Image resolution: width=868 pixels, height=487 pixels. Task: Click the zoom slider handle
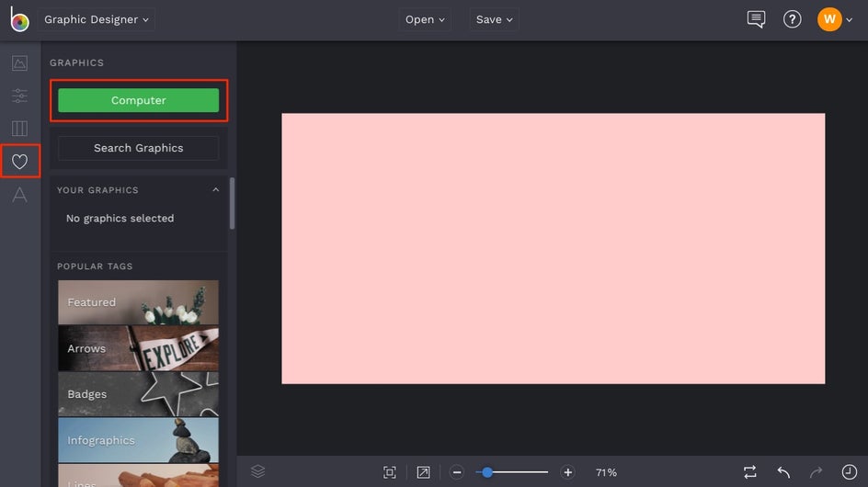pyautogui.click(x=487, y=472)
